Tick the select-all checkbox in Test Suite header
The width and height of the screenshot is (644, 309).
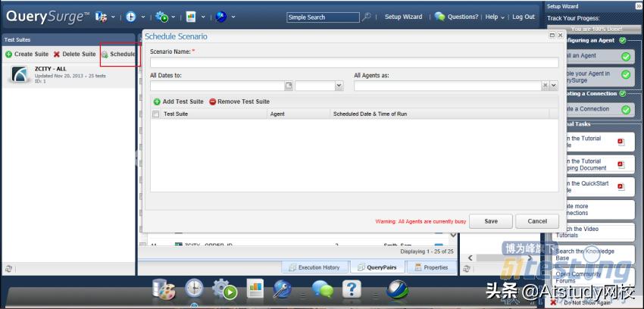pos(155,114)
